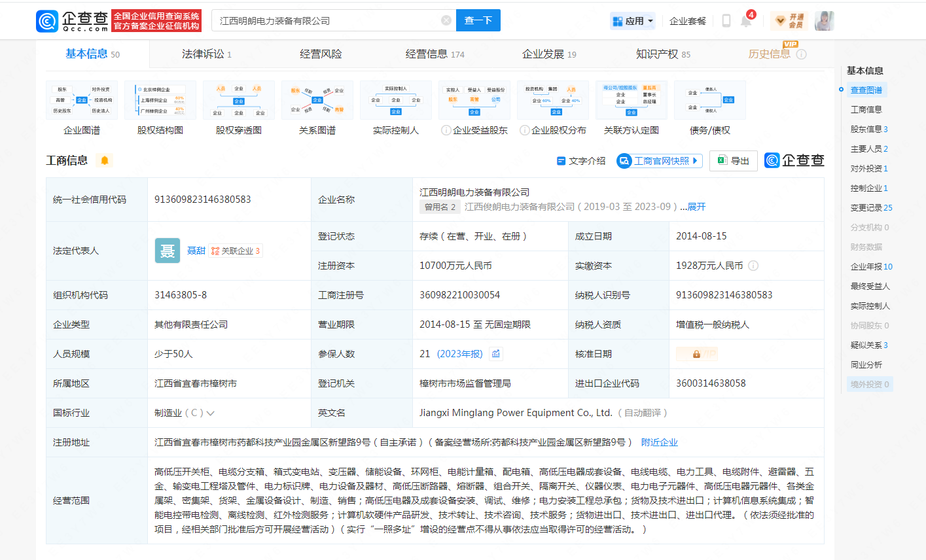The image size is (926, 560).
Task: Click the 开通会员 VIP badge
Action: tap(789, 21)
